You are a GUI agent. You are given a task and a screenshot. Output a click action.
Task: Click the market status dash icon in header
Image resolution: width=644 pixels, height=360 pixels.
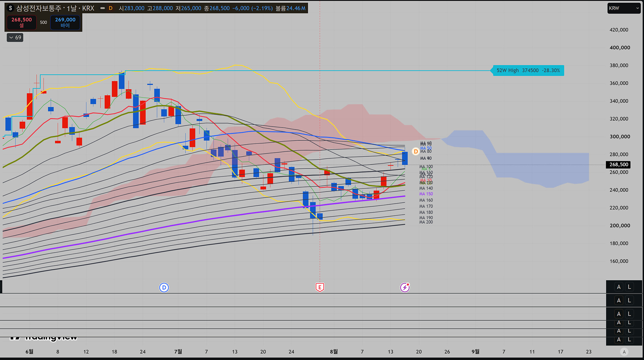point(103,8)
